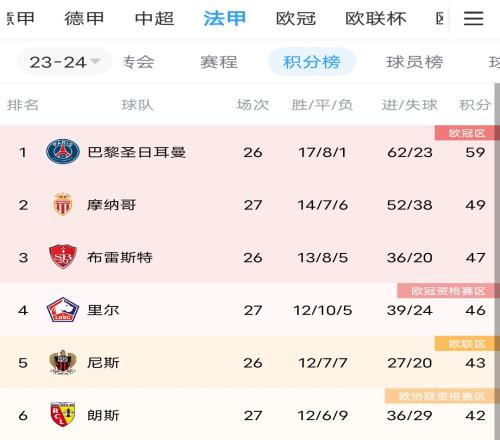Screen dimensions: 500x440
Task: Open the hamburger menu icon
Action: 473,18
